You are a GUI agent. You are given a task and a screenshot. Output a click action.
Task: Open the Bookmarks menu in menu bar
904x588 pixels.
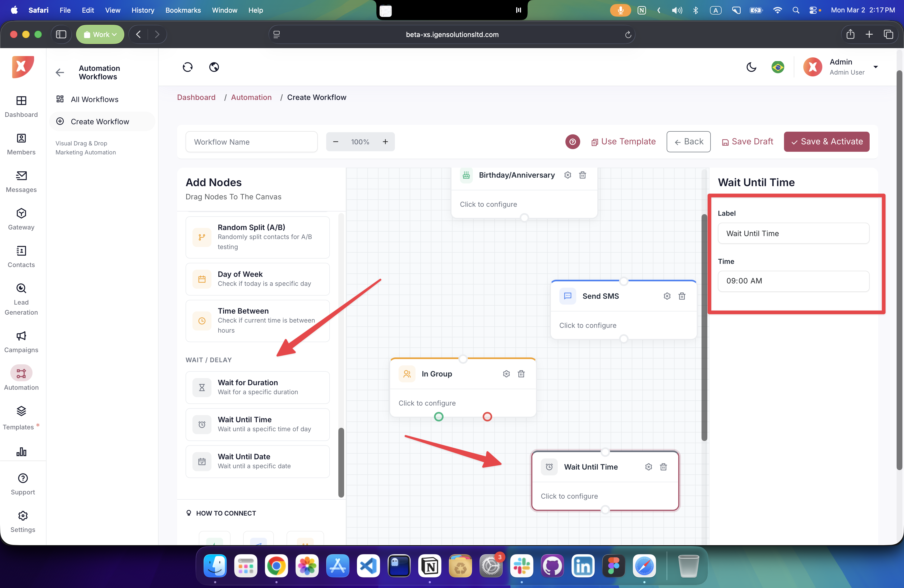pos(183,10)
